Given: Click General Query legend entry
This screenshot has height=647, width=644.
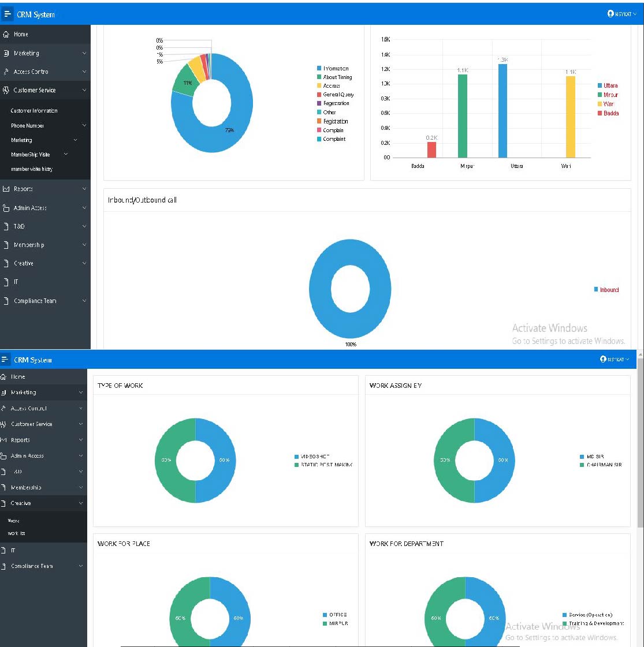Looking at the screenshot, I should click(335, 95).
